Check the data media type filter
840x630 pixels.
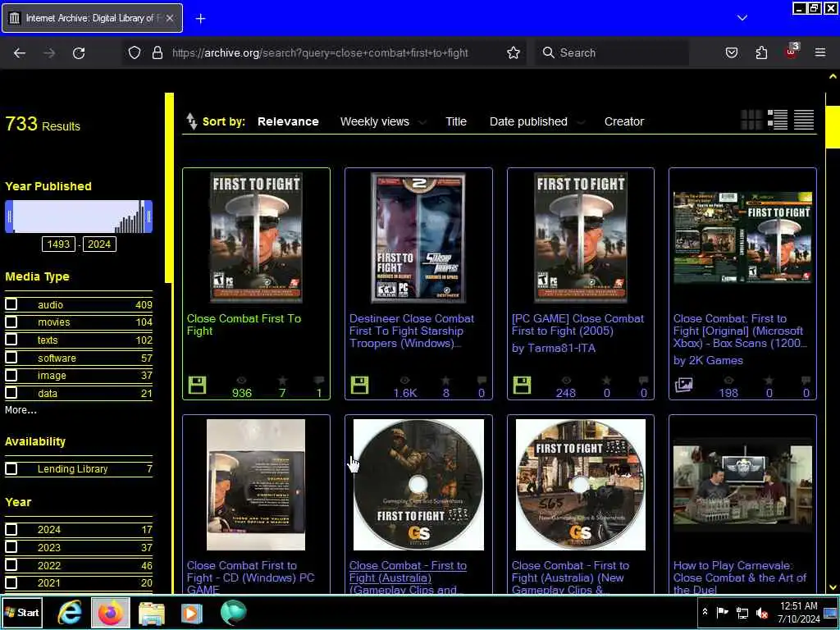pyautogui.click(x=11, y=393)
